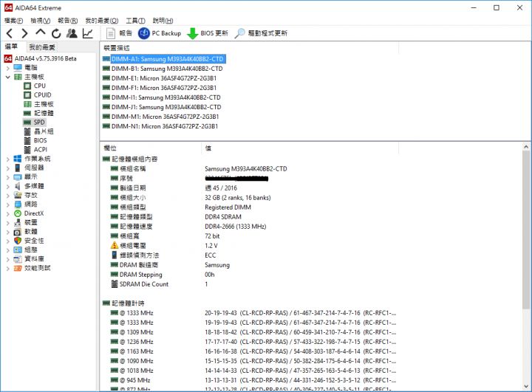Image resolution: width=532 pixels, height=392 pixels.
Task: Expand the 存放 tree node
Action: click(8, 196)
